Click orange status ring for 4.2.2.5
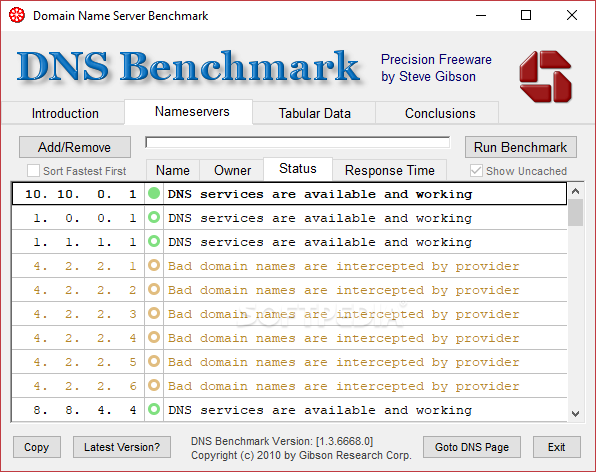The height and width of the screenshot is (472, 596). pyautogui.click(x=154, y=361)
